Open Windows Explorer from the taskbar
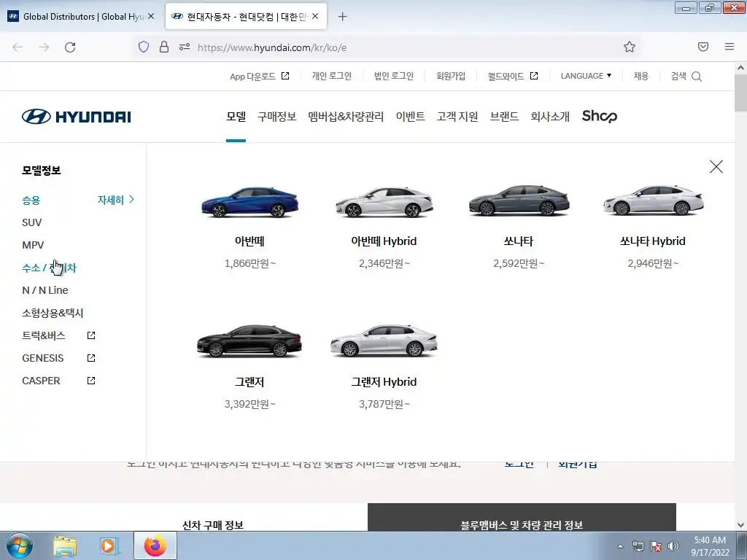Image resolution: width=747 pixels, height=560 pixels. (x=65, y=546)
